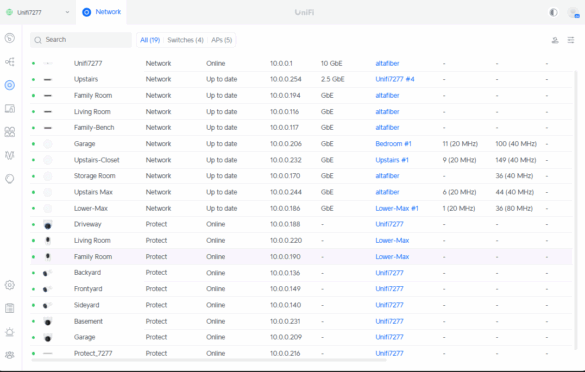The height and width of the screenshot is (372, 585).
Task: Open the System Log icon in the sidebar
Action: coord(10,308)
